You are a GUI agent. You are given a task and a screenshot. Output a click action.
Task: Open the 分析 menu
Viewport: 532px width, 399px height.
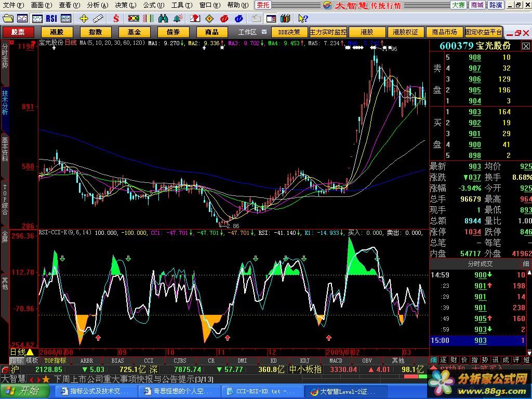97,5
